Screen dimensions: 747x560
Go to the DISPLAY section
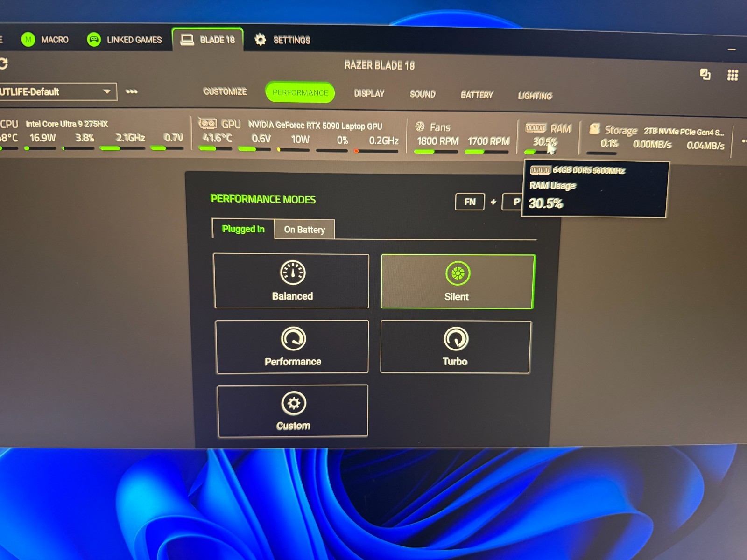[369, 93]
